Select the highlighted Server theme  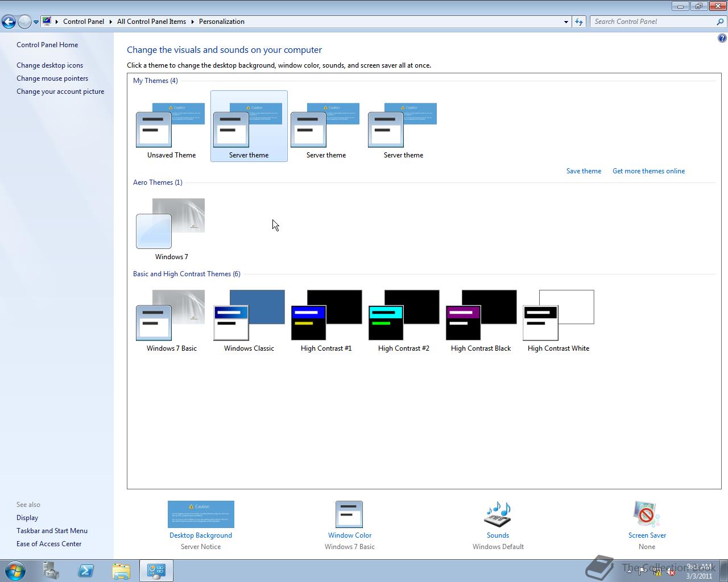pos(249,126)
